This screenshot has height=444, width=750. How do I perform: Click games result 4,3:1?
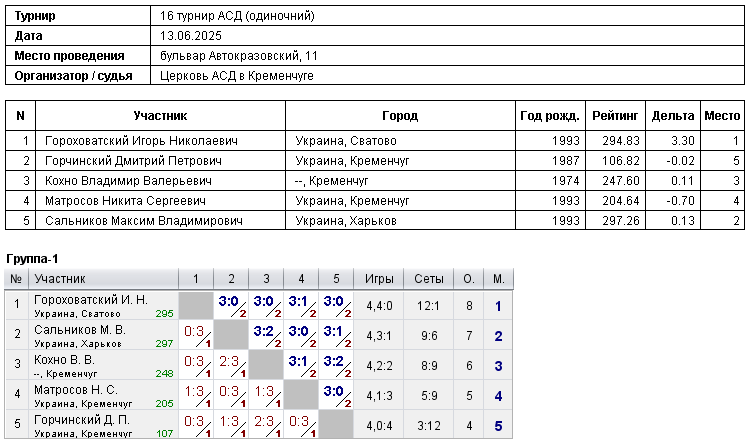point(379,336)
